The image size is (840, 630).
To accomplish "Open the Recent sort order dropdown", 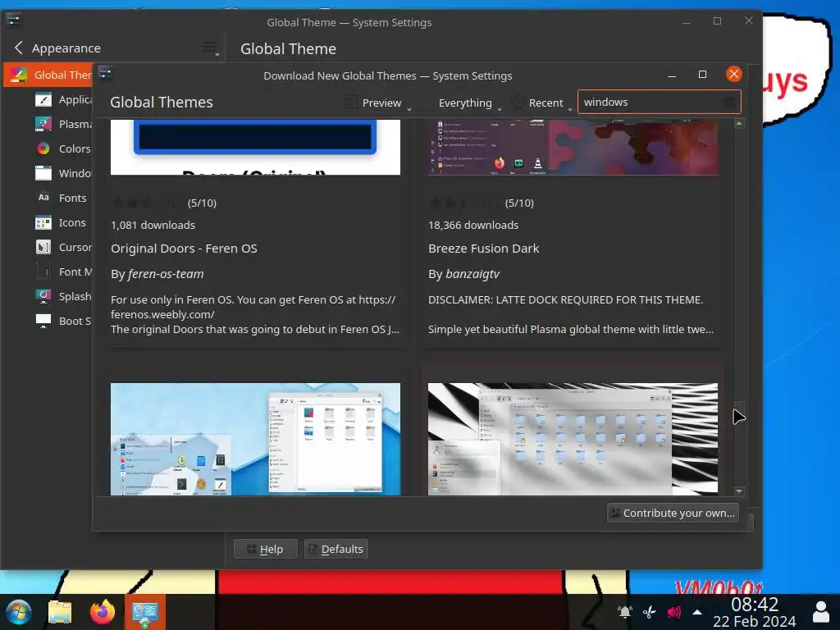I will pyautogui.click(x=542, y=103).
